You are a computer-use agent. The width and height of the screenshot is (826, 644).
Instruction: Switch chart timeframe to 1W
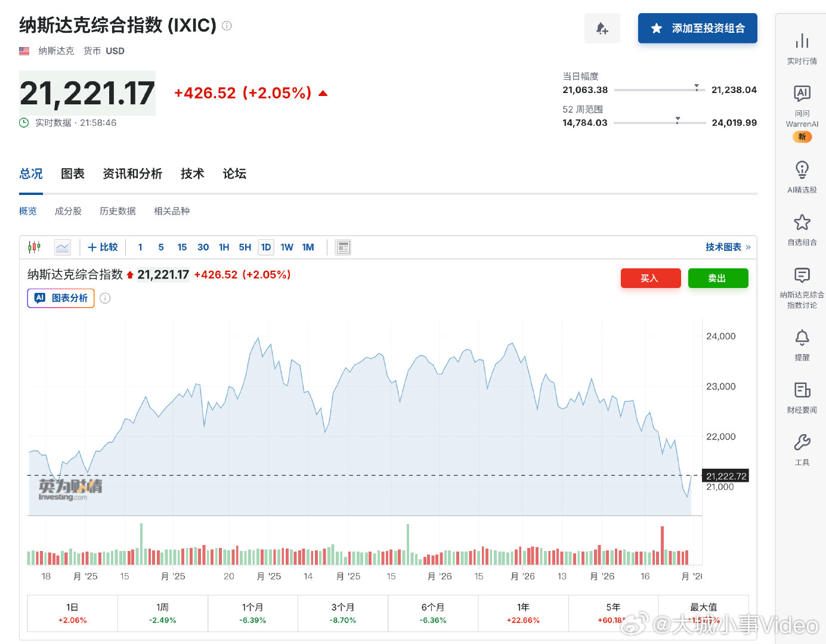tap(286, 247)
